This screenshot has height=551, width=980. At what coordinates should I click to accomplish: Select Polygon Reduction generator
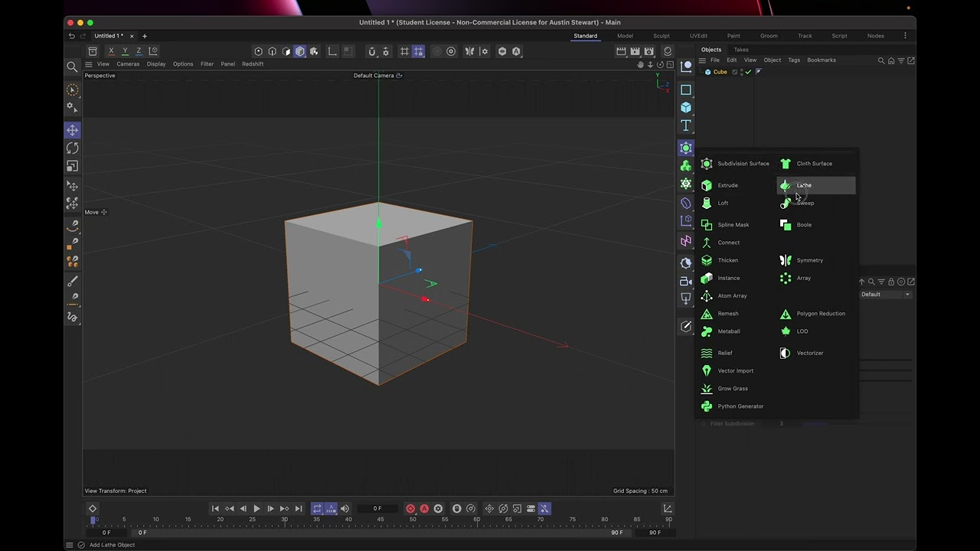(x=820, y=314)
